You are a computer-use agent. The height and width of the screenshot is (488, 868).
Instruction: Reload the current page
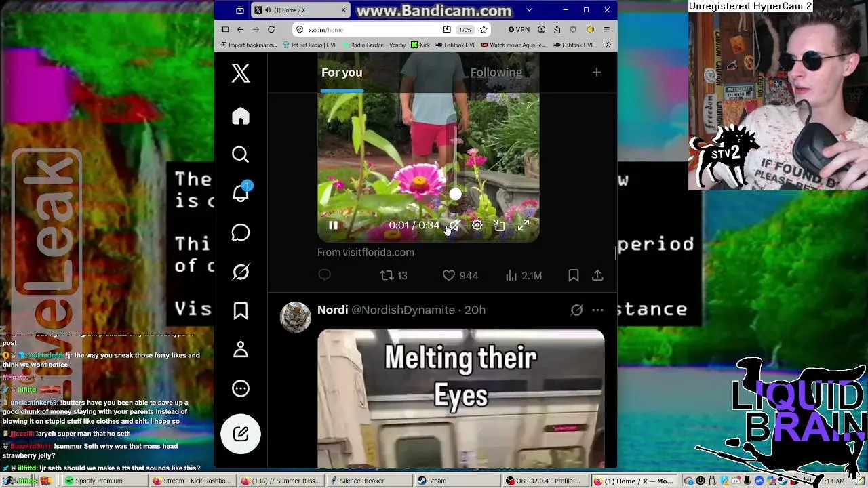(271, 30)
